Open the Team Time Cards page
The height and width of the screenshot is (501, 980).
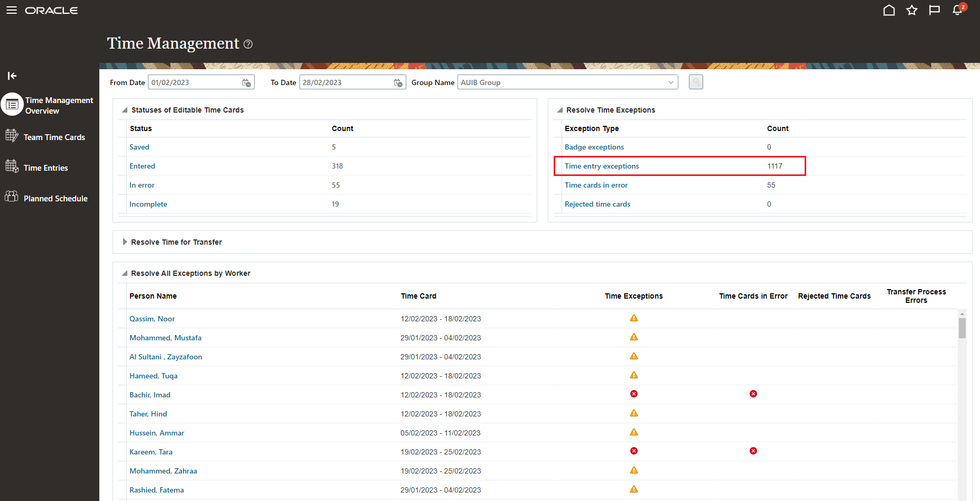54,136
